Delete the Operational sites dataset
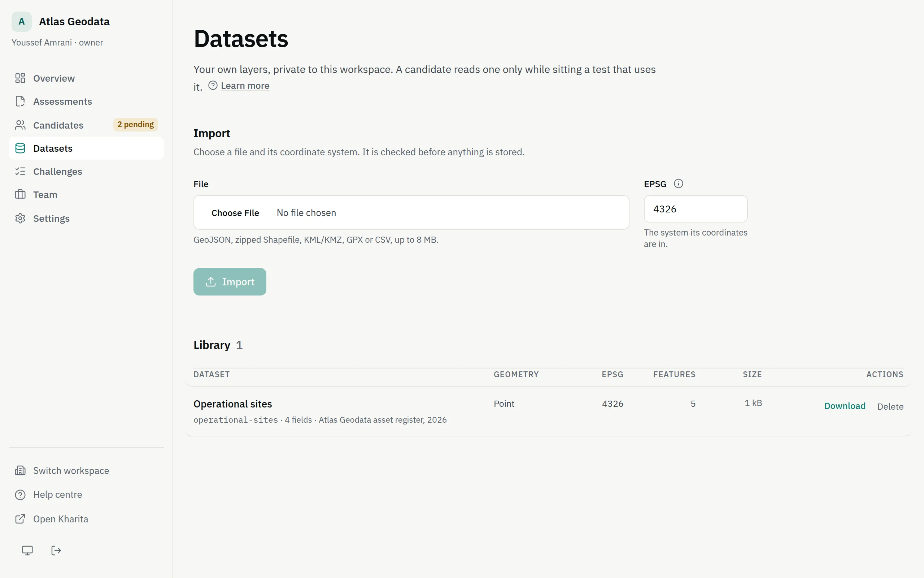 point(890,406)
